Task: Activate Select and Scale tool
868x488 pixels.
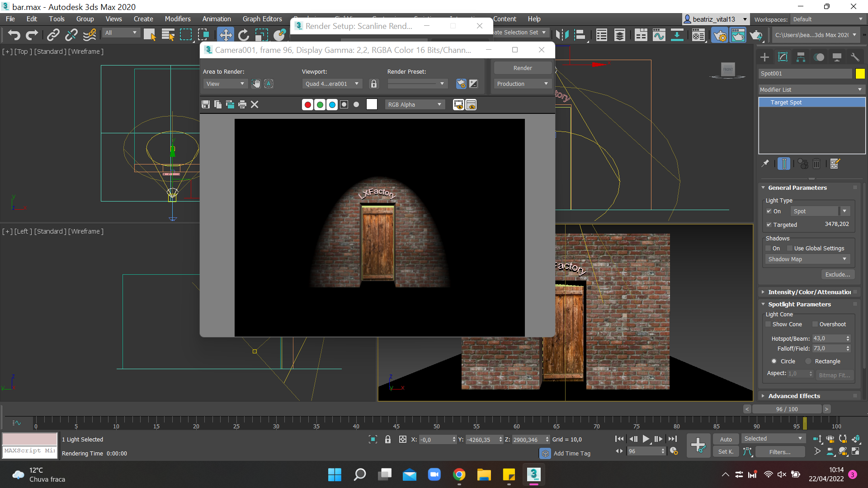Action: [x=262, y=35]
